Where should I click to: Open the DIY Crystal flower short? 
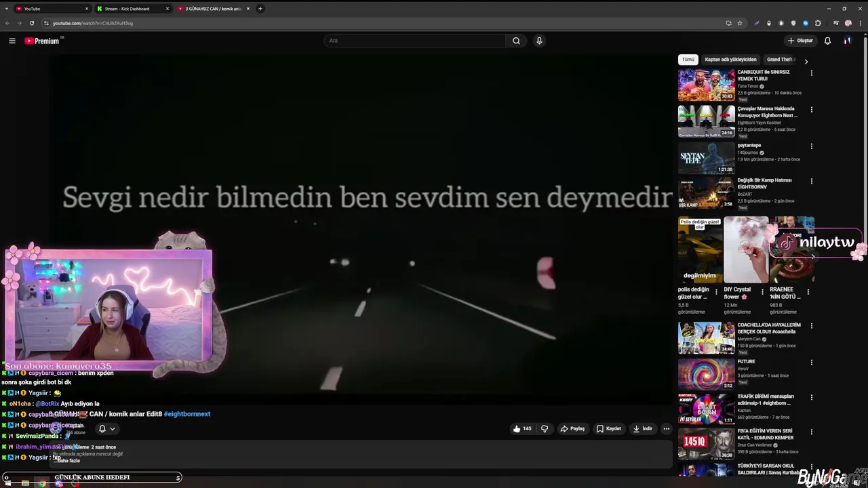click(746, 249)
